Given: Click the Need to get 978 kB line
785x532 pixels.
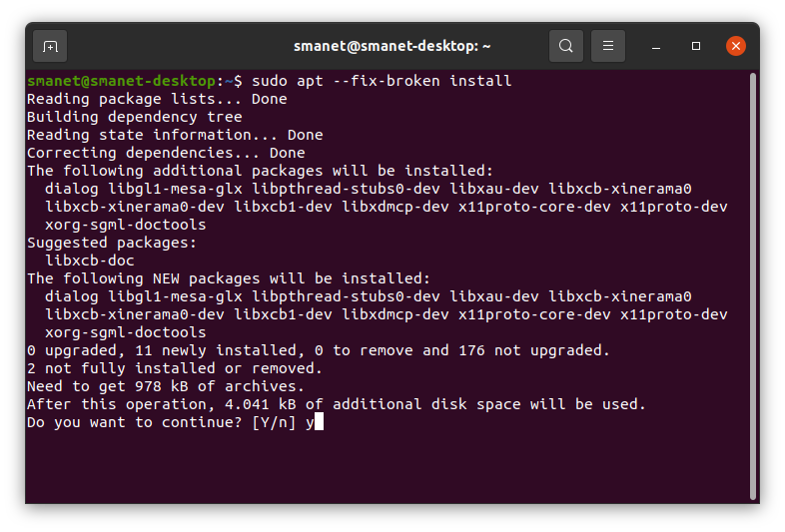Looking at the screenshot, I should tap(166, 386).
